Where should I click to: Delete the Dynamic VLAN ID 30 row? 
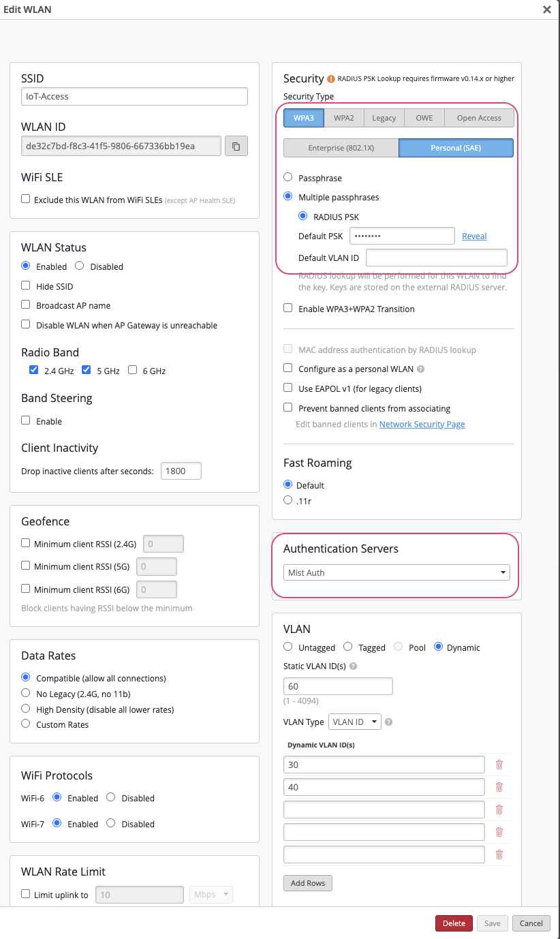tap(499, 765)
